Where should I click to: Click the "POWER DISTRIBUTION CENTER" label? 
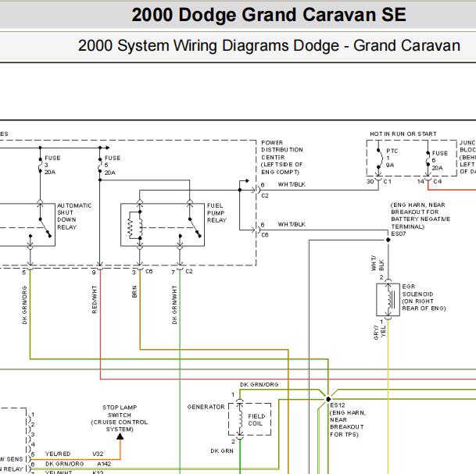tap(281, 150)
